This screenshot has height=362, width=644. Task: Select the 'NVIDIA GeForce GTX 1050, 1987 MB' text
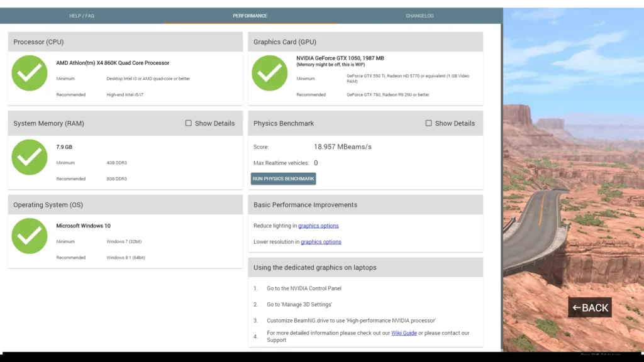(340, 58)
